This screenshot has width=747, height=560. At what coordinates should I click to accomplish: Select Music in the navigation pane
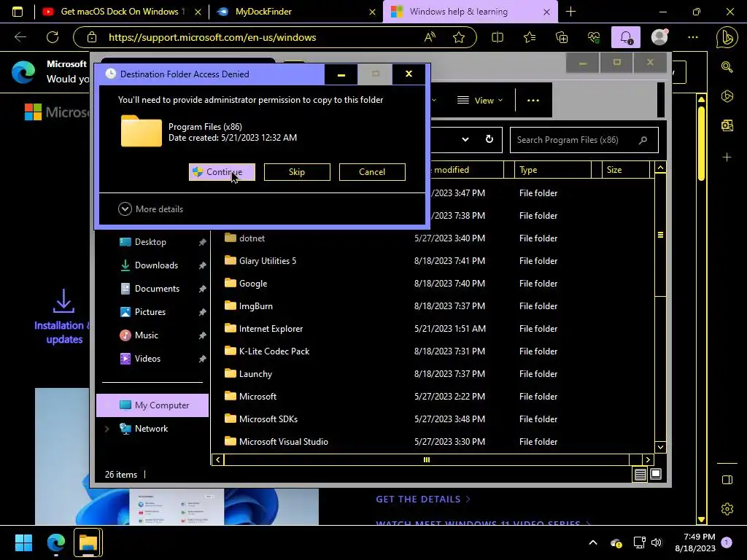(146, 335)
